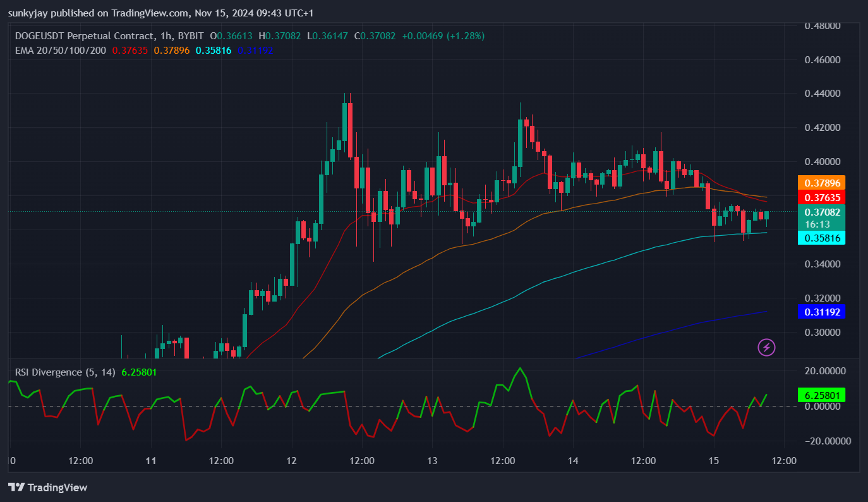Select EMA legend value 0.31192 in blue
This screenshot has width=868, height=502.
coord(256,50)
